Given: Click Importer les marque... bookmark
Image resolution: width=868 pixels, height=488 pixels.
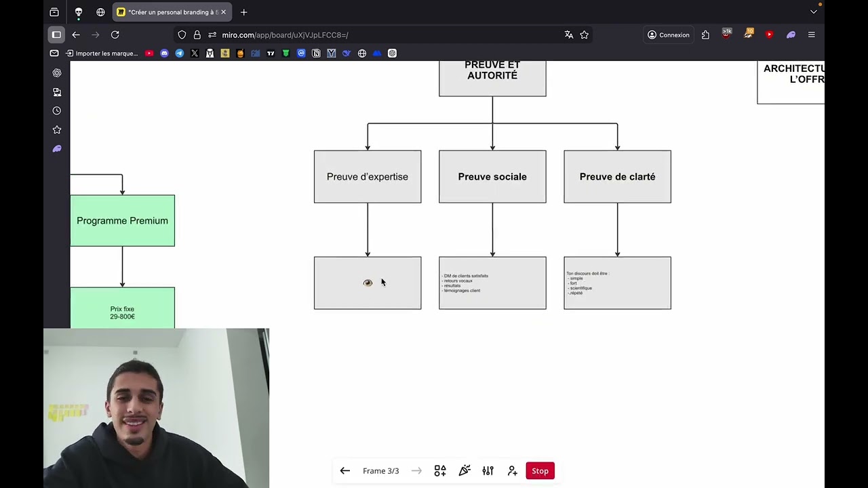Looking at the screenshot, I should click(x=102, y=54).
